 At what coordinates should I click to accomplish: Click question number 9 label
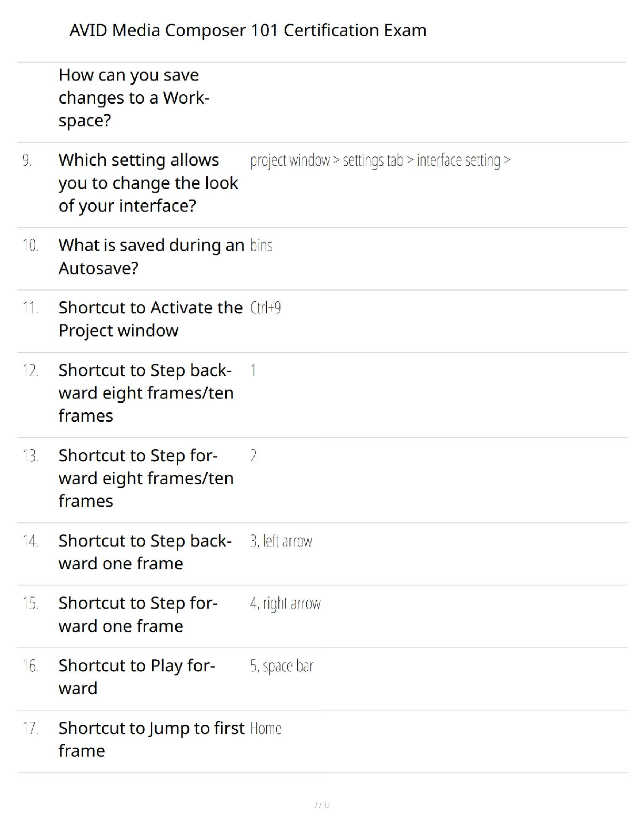click(27, 160)
